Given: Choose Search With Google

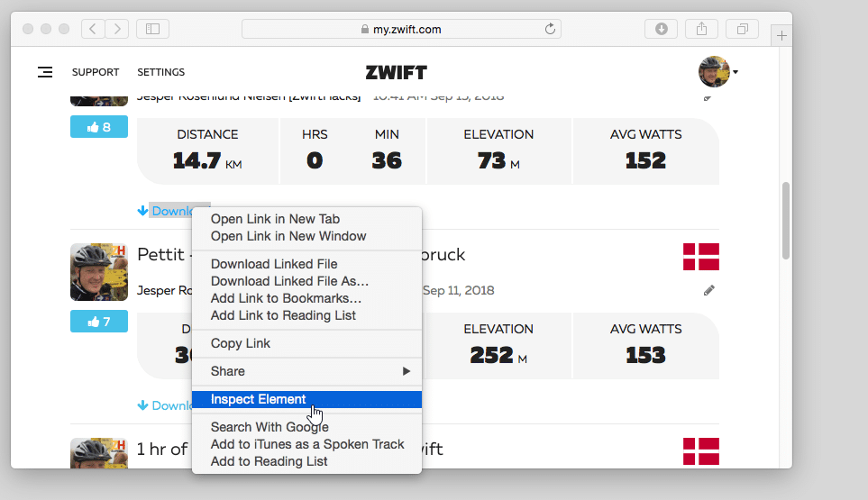Looking at the screenshot, I should [306, 427].
